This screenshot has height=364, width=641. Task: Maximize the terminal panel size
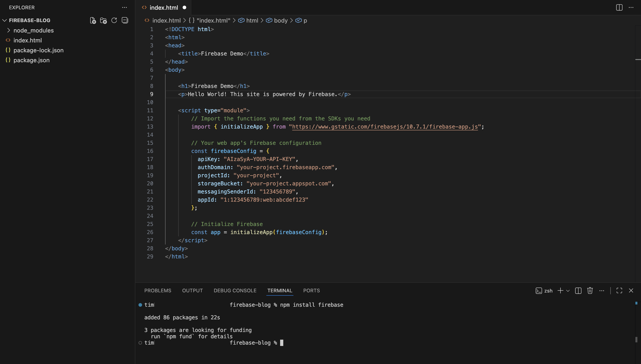[x=619, y=290]
